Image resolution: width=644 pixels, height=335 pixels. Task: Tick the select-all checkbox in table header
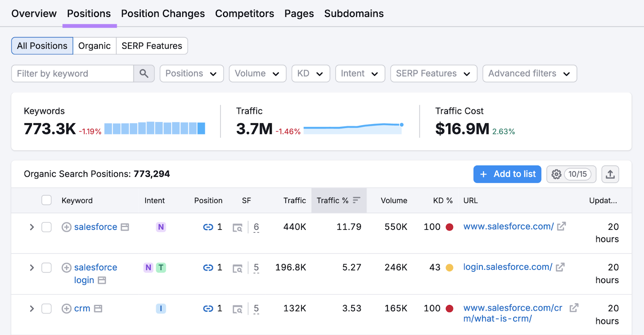47,200
